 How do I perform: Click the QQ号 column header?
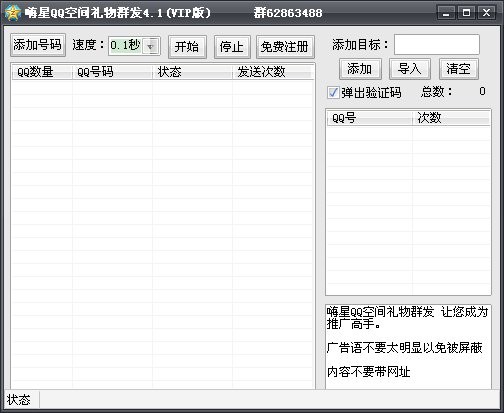[x=370, y=118]
